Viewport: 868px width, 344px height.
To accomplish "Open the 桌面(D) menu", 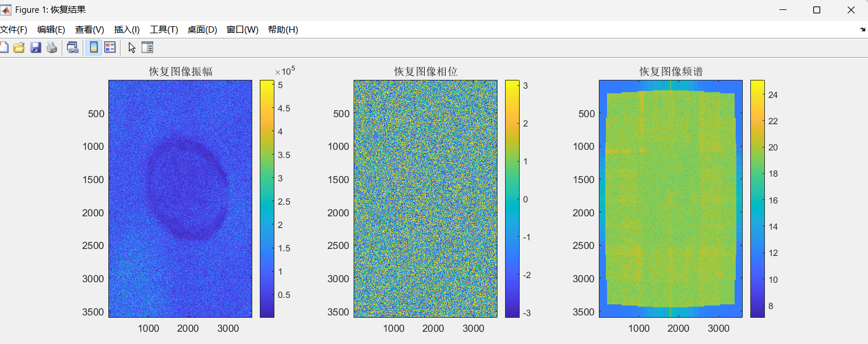I will point(202,30).
